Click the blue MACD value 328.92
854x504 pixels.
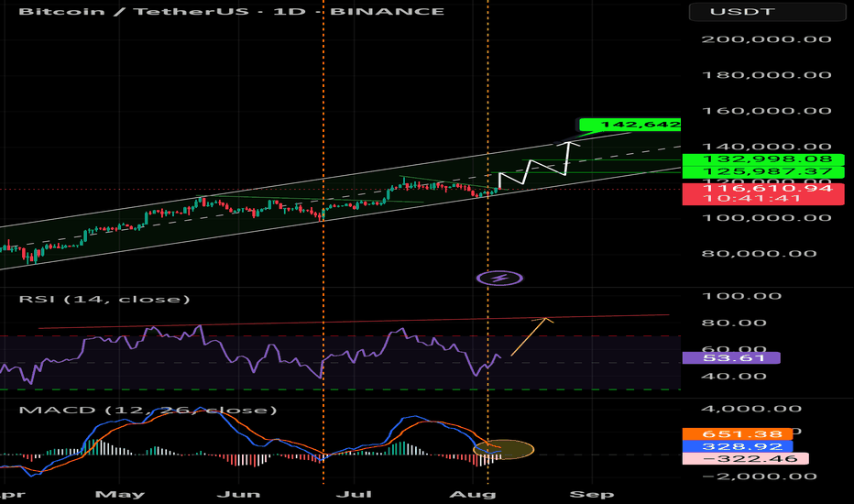pyautogui.click(x=737, y=447)
